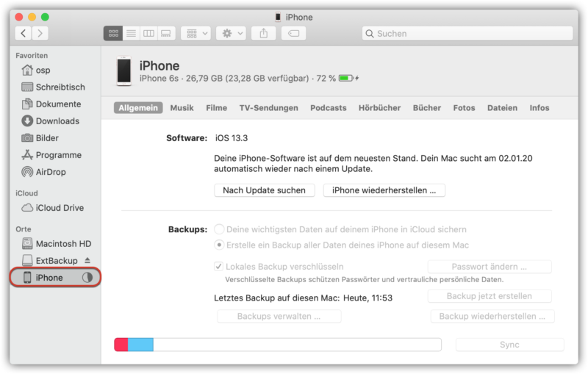Go back with the left chevron button
The height and width of the screenshot is (374, 588).
(24, 33)
